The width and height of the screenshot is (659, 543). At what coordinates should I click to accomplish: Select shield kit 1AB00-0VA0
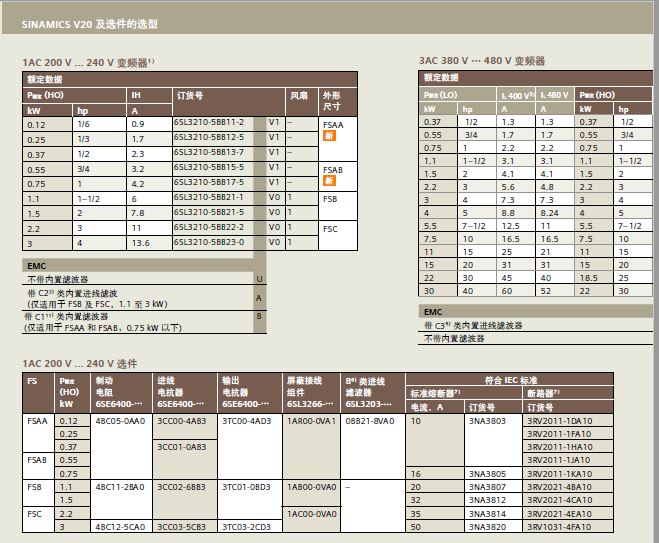point(311,487)
